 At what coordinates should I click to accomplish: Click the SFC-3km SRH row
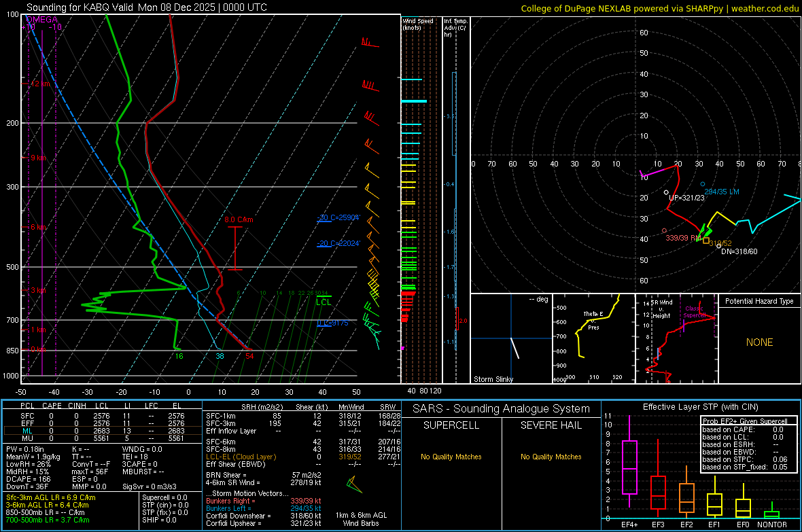point(303,423)
